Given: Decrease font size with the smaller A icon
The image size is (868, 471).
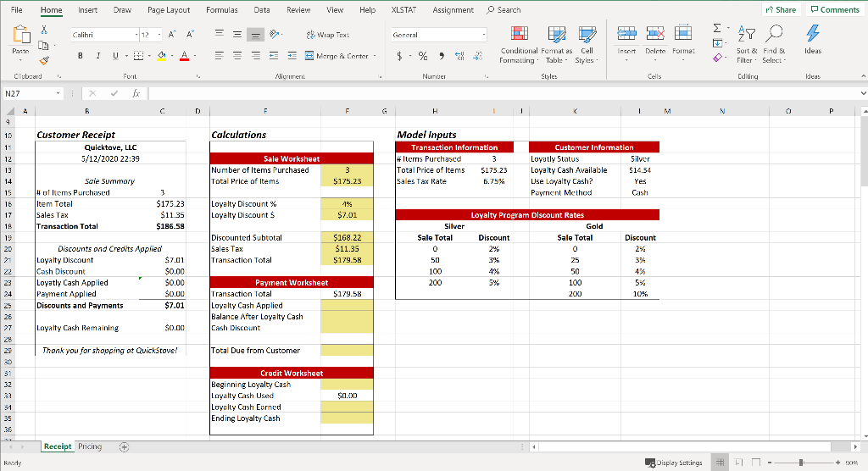Looking at the screenshot, I should coord(190,35).
